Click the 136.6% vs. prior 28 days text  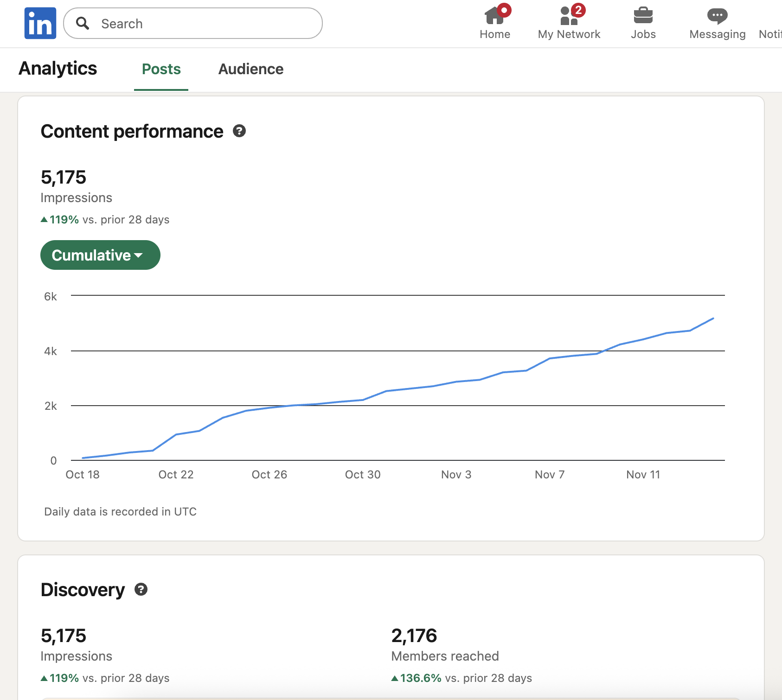click(x=465, y=678)
